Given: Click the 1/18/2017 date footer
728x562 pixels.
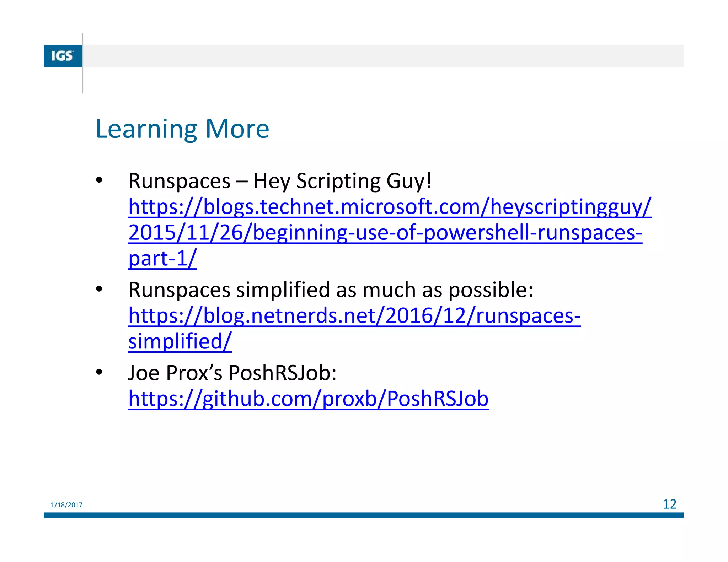Looking at the screenshot, I should (x=66, y=505).
